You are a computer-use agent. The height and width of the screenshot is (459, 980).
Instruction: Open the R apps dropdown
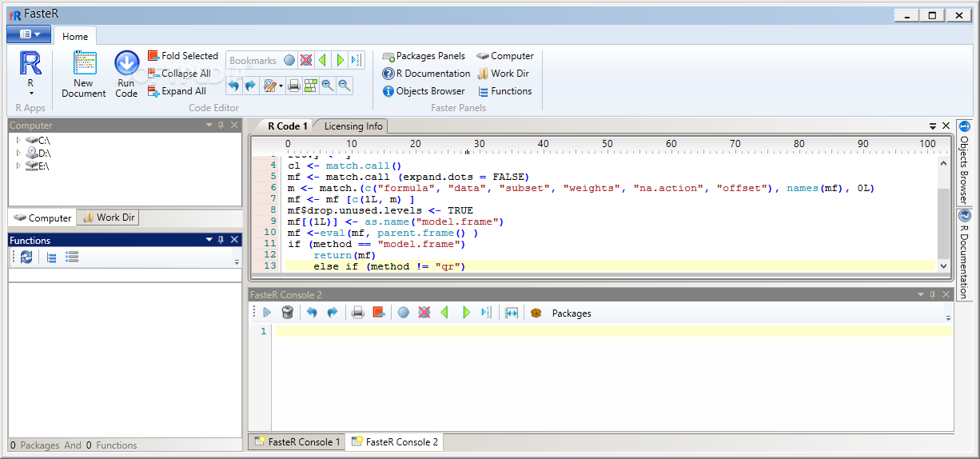(x=30, y=74)
